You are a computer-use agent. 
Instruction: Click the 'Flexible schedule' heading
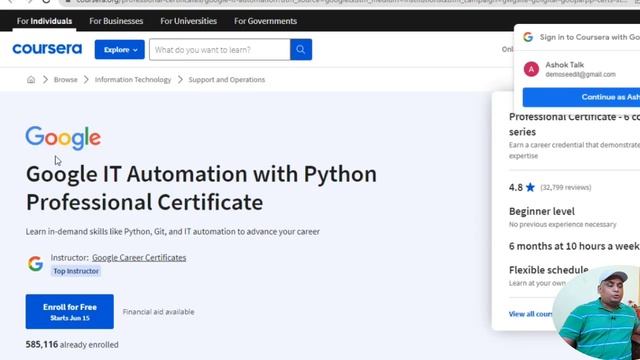(x=548, y=270)
